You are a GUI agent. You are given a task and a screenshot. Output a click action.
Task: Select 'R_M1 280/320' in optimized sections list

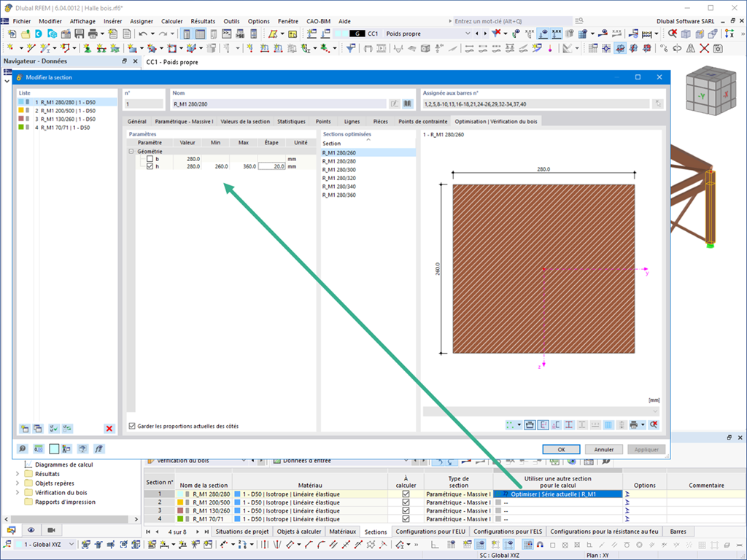339,178
